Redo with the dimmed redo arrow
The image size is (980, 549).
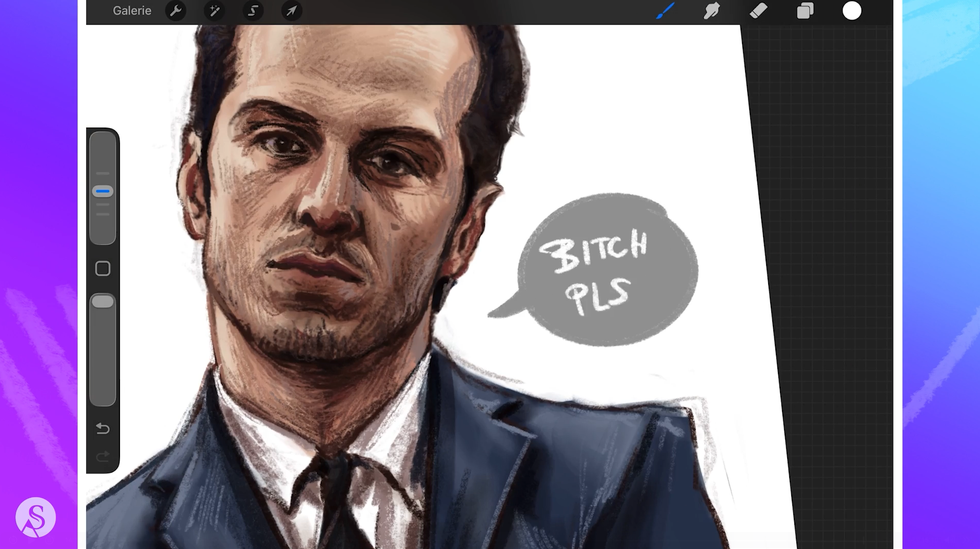point(103,456)
